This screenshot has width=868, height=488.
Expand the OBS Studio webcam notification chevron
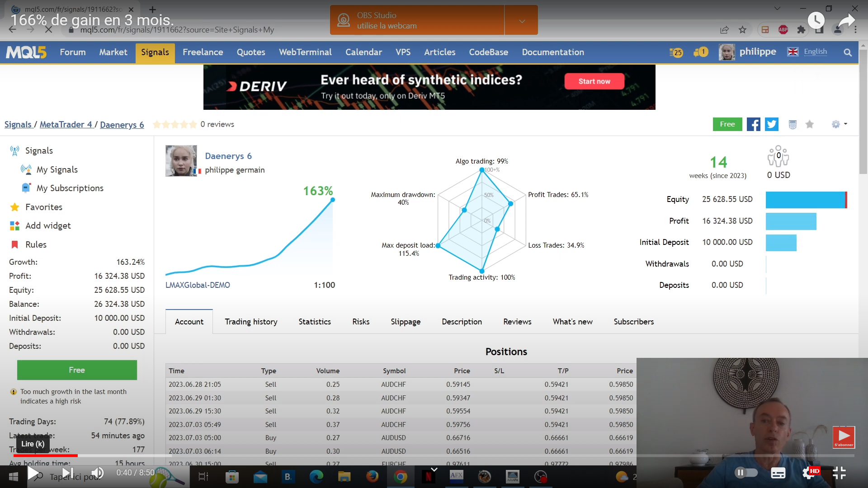point(522,21)
